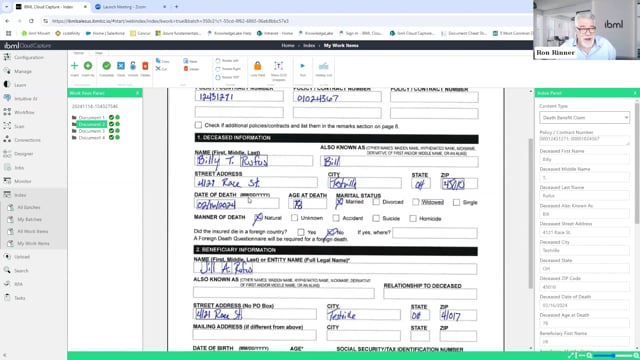Click the zoom out magnifier icon
Viewport: 640px width, 360px height.
590,356
